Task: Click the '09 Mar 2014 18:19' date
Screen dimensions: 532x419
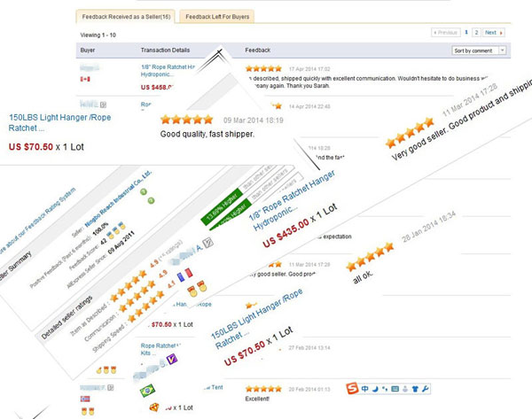Action: pyautogui.click(x=253, y=120)
